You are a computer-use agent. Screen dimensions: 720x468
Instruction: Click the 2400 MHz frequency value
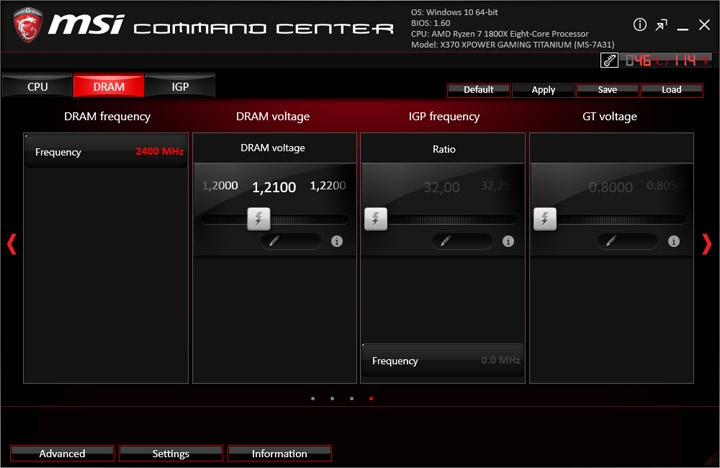pyautogui.click(x=159, y=151)
